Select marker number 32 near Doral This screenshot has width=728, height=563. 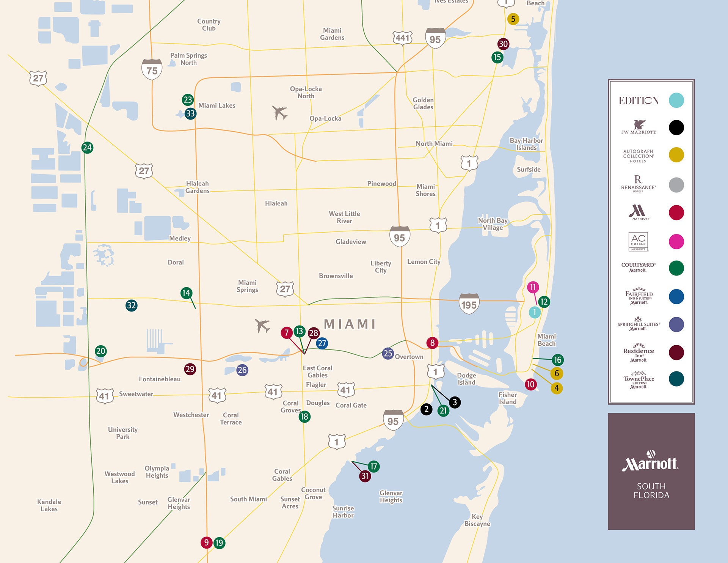point(131,305)
